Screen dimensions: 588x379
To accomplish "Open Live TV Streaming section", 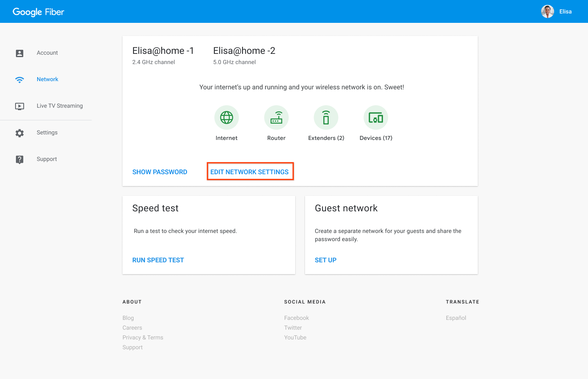I will [x=60, y=106].
